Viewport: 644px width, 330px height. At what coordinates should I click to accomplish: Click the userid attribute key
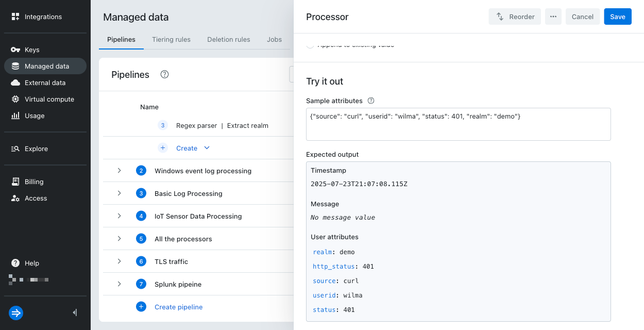(x=324, y=295)
